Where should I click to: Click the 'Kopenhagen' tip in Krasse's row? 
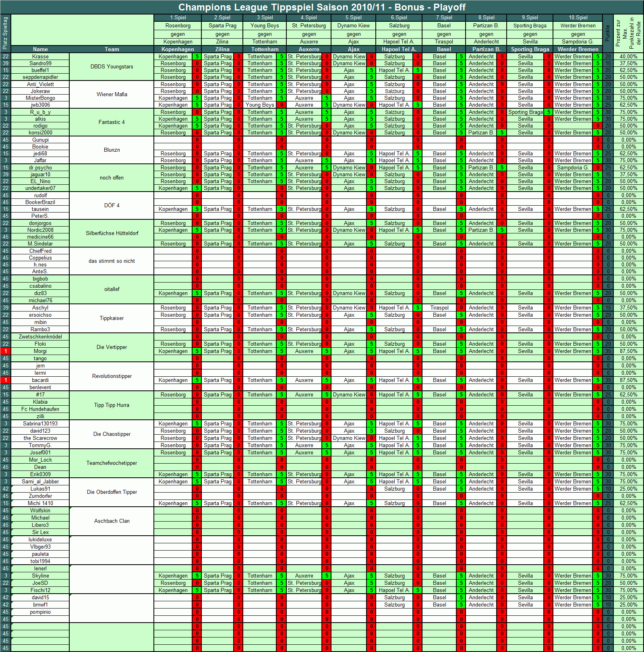[x=173, y=57]
